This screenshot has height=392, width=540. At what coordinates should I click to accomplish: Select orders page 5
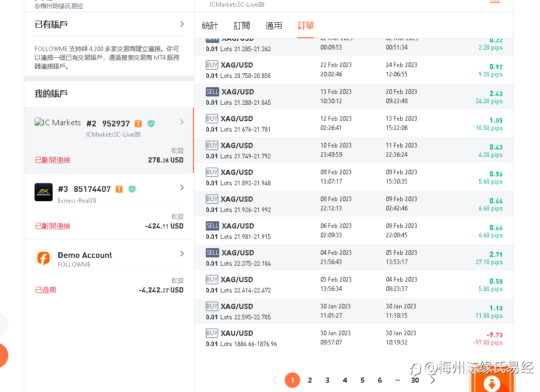362,380
